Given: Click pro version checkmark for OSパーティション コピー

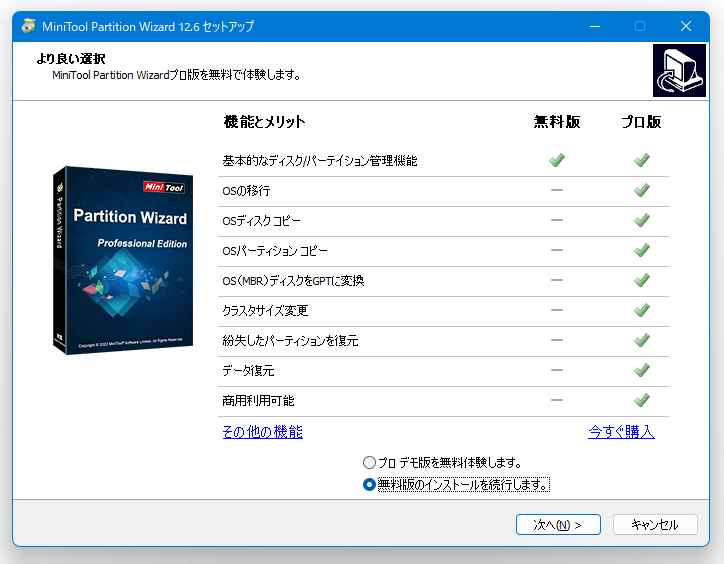Looking at the screenshot, I should [642, 250].
